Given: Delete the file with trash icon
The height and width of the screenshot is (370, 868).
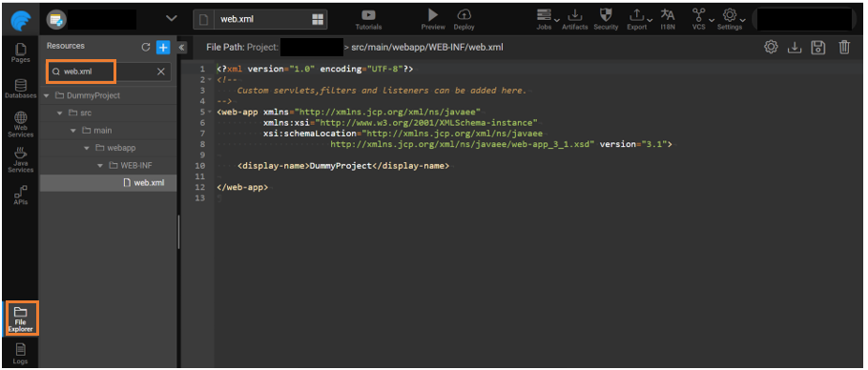Looking at the screenshot, I should pyautogui.click(x=843, y=48).
